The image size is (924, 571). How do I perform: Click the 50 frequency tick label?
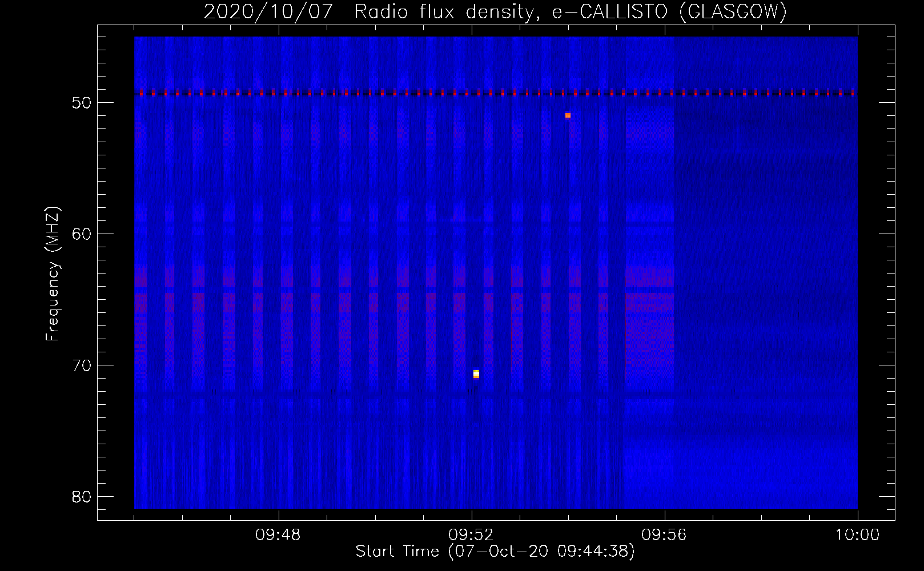tap(82, 103)
